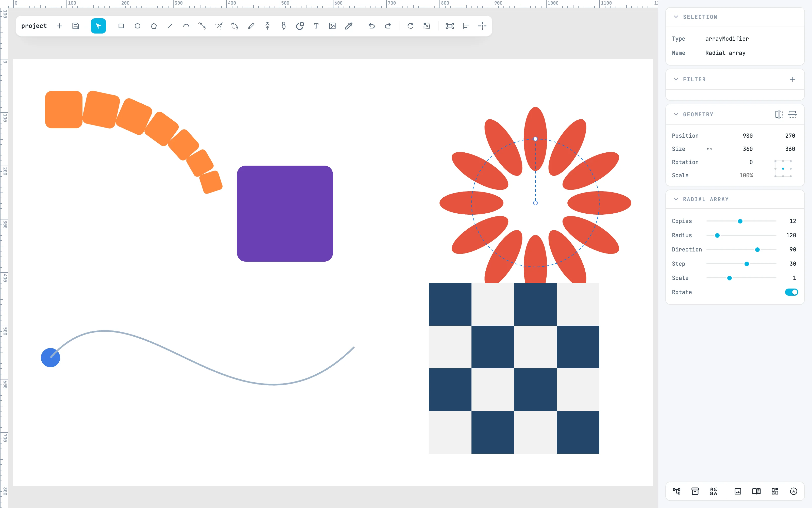This screenshot has width=812, height=508.
Task: Collapse the FILTER section
Action: coord(676,79)
